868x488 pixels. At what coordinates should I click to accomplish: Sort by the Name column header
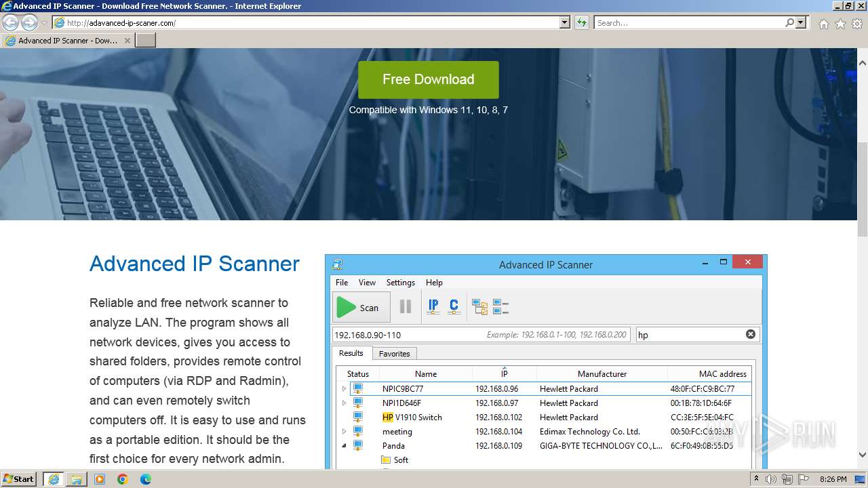[426, 374]
